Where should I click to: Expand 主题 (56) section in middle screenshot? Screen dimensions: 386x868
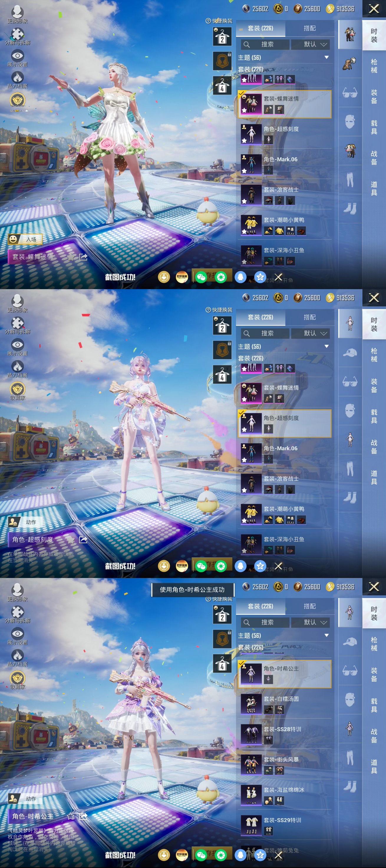pos(326,347)
